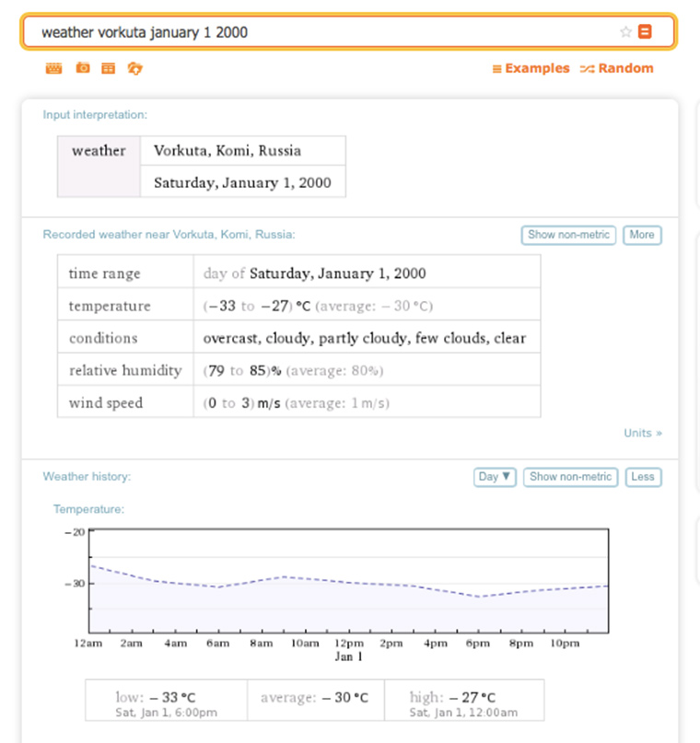
Task: Click the file upload icon
Action: coord(135,68)
